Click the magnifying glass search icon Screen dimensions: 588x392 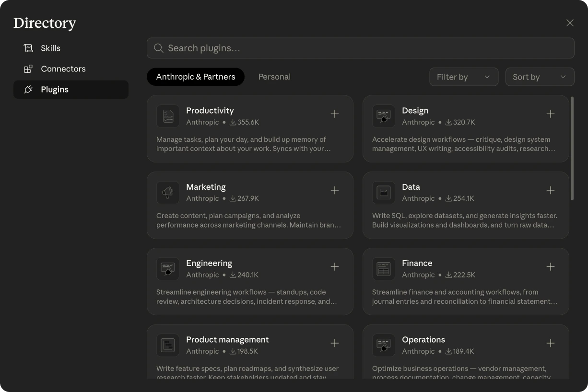coord(158,48)
